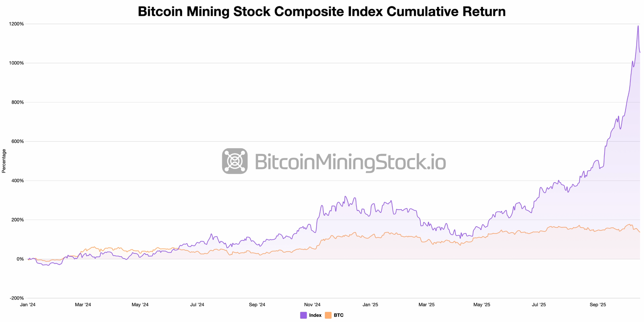Click the Nov '24 x-axis label

[x=312, y=305]
